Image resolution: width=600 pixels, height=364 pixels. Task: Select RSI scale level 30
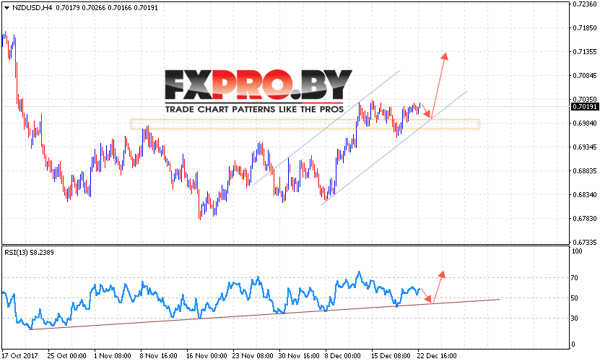click(574, 318)
